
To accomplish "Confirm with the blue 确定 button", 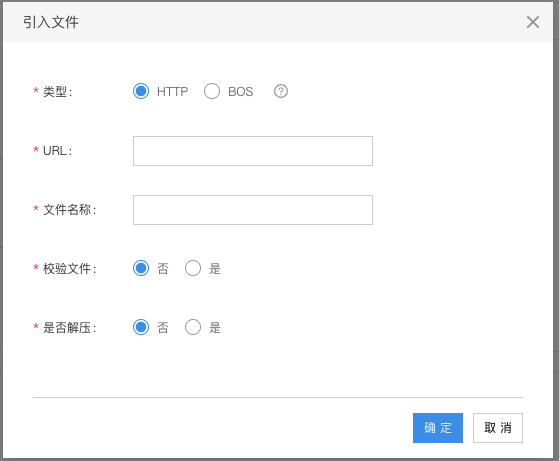I will click(438, 428).
